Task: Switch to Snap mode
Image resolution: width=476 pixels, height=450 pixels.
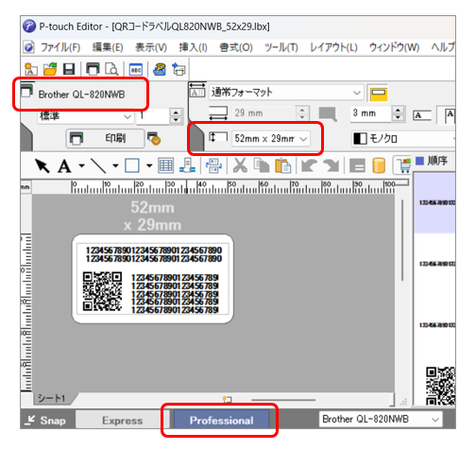Action: click(46, 420)
